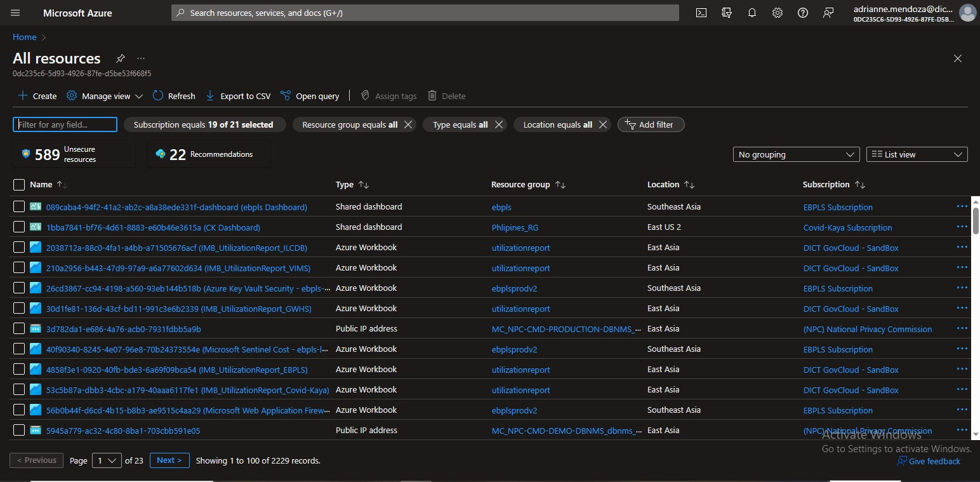Image resolution: width=980 pixels, height=482 pixels.
Task: Open IMB_UtilizationReport_EBPLS workbook link
Action: tap(177, 370)
